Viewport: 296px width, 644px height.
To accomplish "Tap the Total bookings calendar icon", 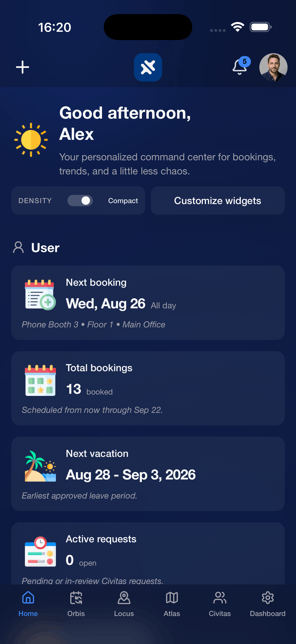I will click(40, 380).
